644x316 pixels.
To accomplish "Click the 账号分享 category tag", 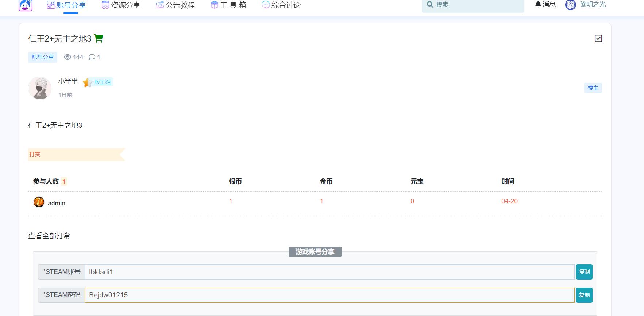I will [x=43, y=57].
